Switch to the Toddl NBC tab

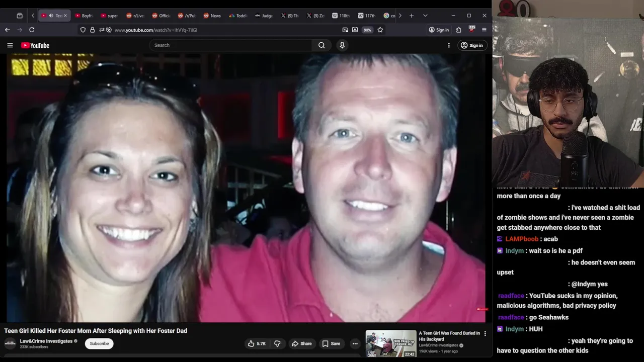(238, 16)
